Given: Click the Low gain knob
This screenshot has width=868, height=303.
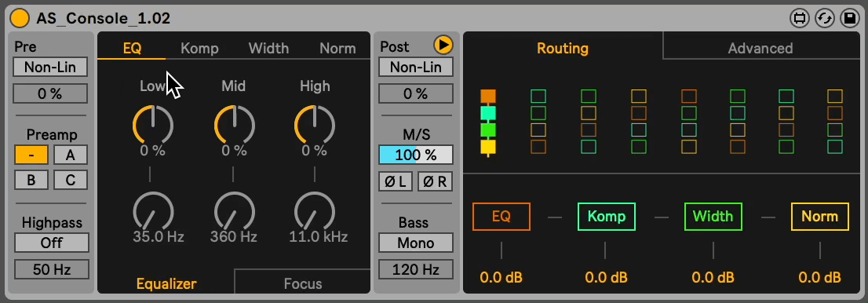Looking at the screenshot, I should click(153, 126).
